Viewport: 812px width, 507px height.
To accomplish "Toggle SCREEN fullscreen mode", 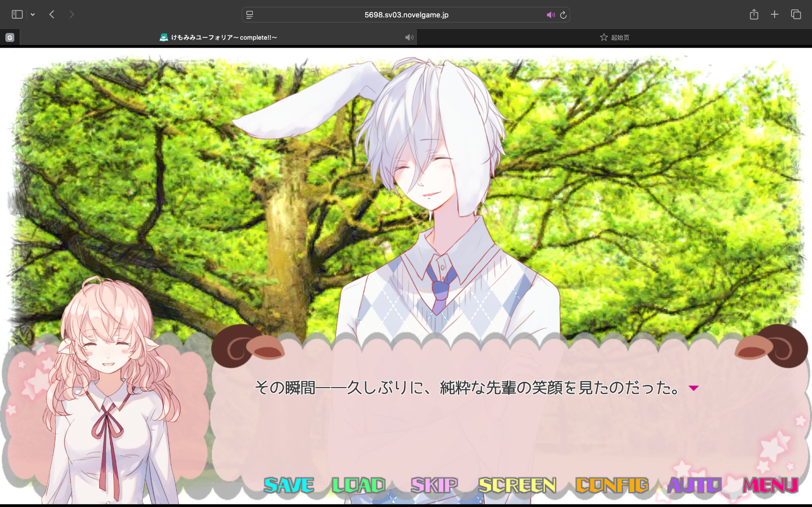I will pos(517,485).
